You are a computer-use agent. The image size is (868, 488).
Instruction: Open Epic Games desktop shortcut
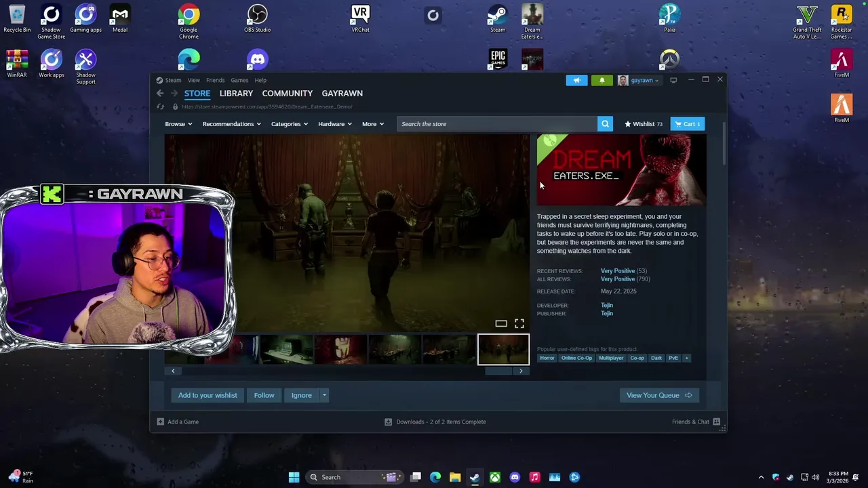(498, 60)
